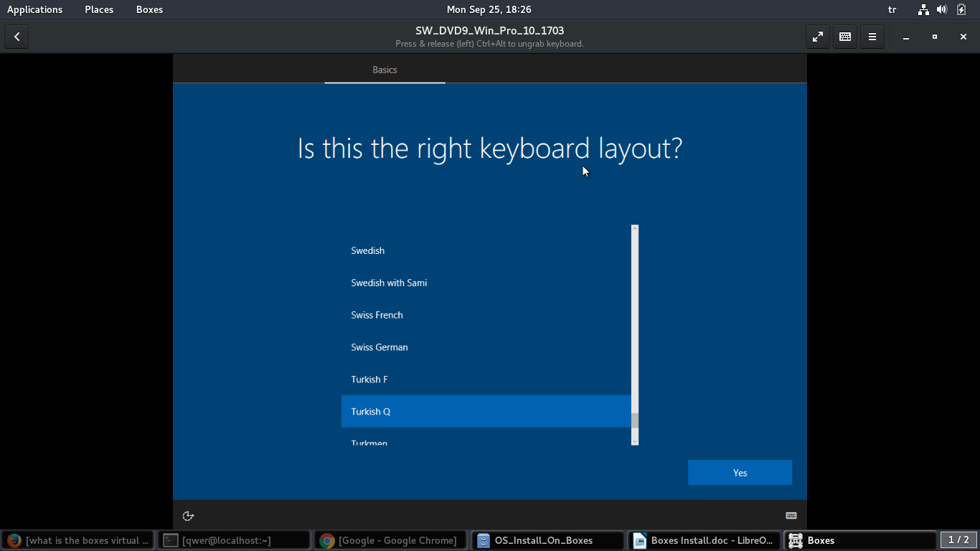This screenshot has height=551, width=980.
Task: Switch to the Google Chrome taskbar window
Action: 390,540
